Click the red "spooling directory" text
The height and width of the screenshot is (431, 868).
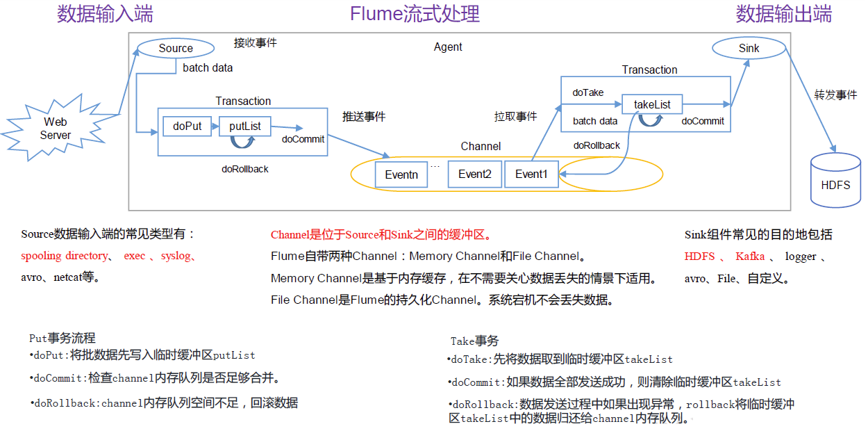point(64,256)
